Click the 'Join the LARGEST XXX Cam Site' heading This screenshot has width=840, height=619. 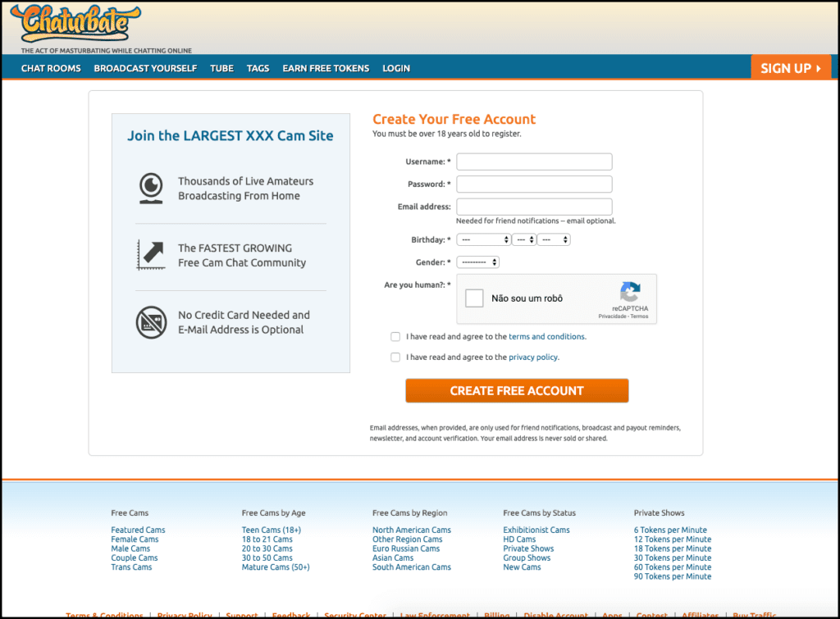[x=231, y=136]
